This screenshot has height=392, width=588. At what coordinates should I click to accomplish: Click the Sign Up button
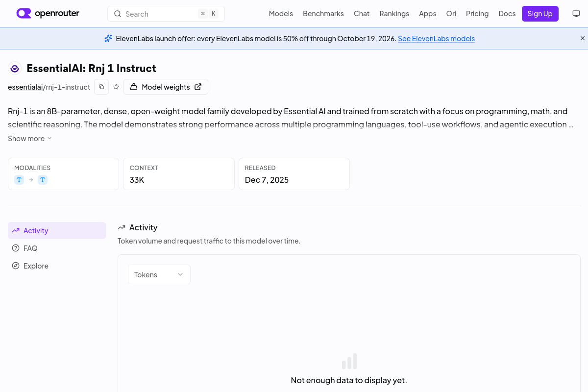(540, 14)
